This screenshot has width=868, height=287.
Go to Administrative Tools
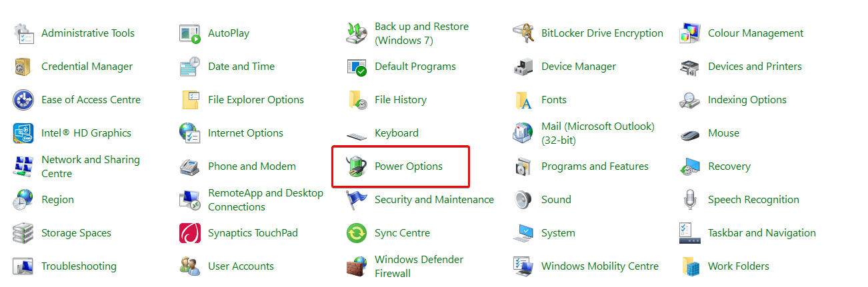(x=87, y=33)
